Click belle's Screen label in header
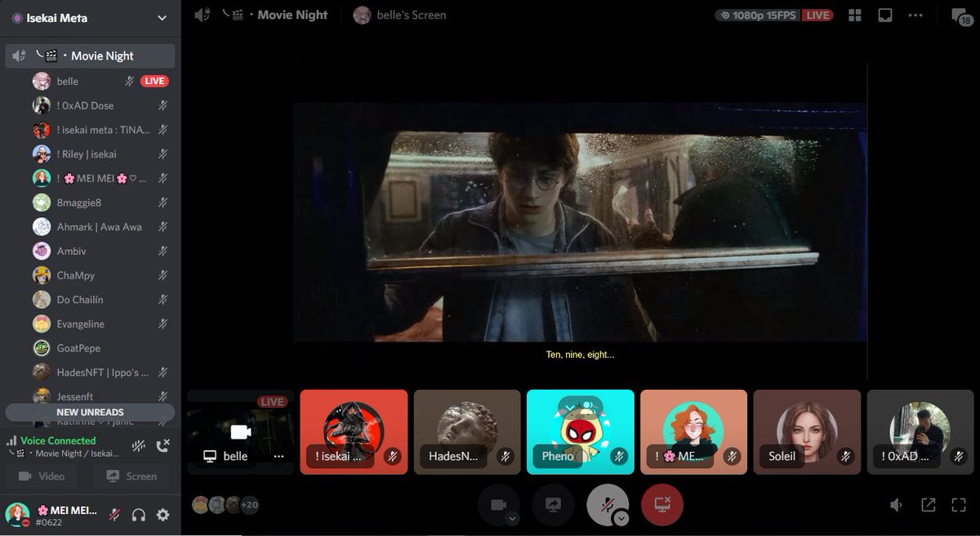 pos(412,15)
